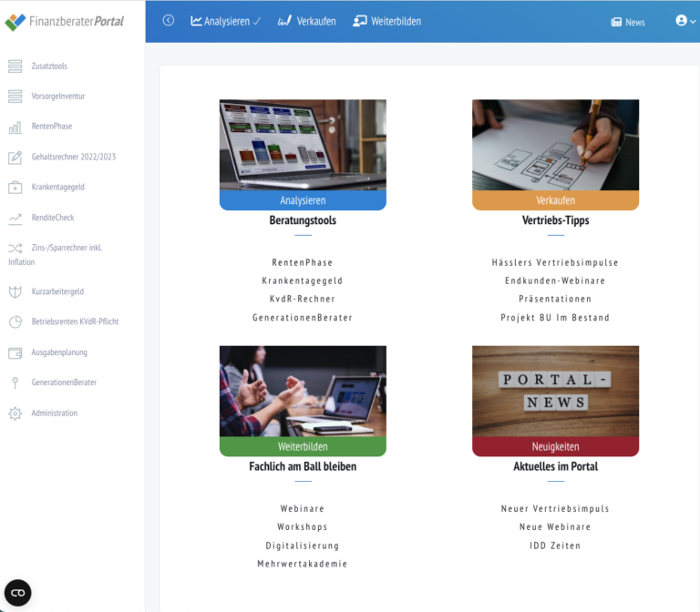This screenshot has width=700, height=612.
Task: Click the VorsorgeInventur list icon
Action: pyautogui.click(x=15, y=96)
